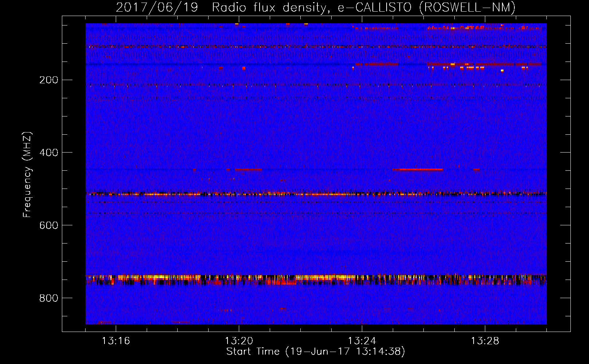Click the long red emission streak near 450 MHz
Screen dimensions: 589x364
[x=418, y=169]
